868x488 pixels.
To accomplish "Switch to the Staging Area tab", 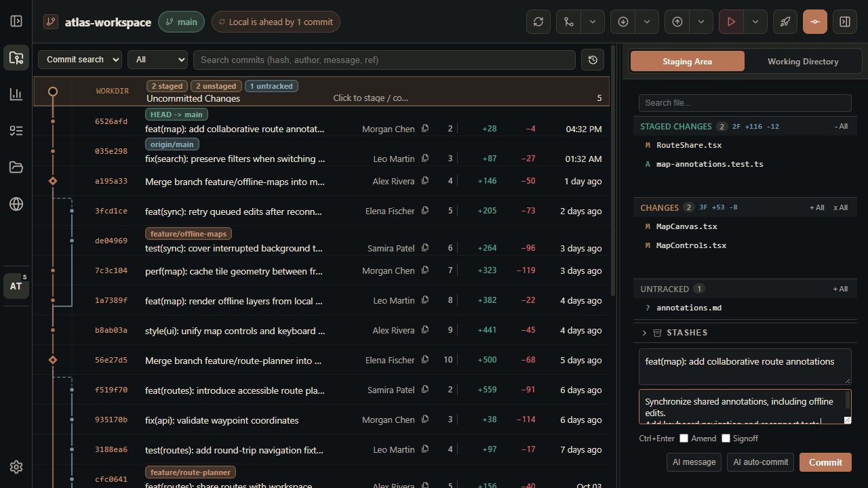I will pyautogui.click(x=687, y=61).
